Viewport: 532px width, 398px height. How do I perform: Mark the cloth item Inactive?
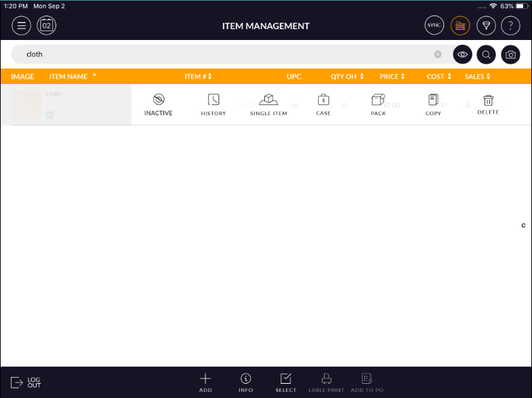[x=159, y=104]
